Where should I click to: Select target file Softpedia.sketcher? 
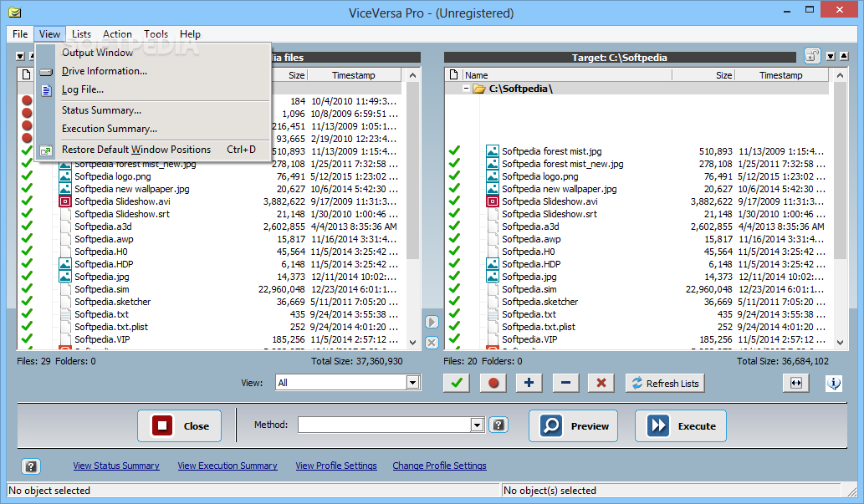click(x=540, y=302)
